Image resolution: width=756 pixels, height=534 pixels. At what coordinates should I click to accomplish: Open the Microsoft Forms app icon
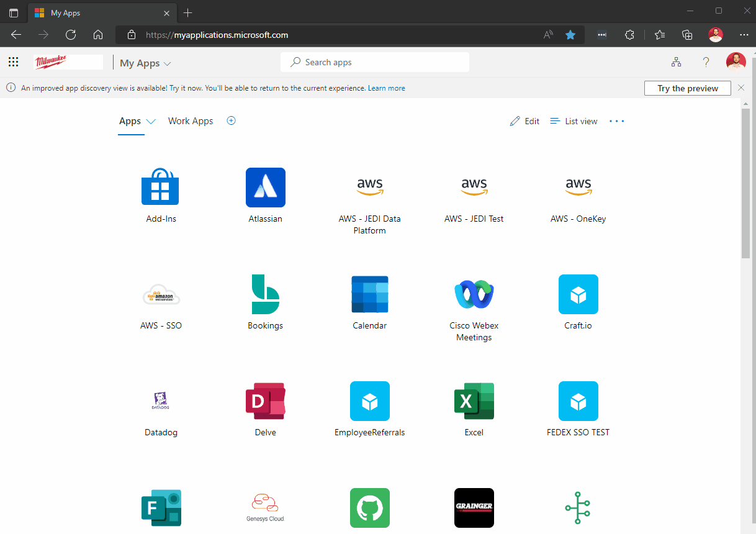(x=161, y=508)
